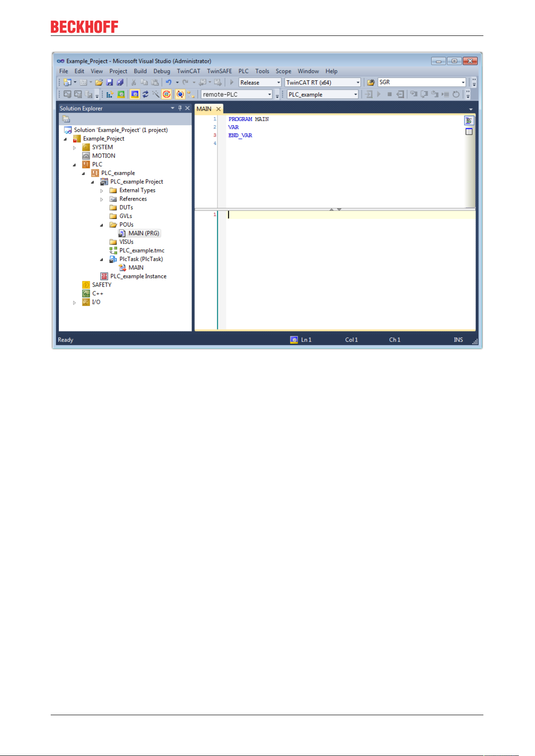The height and width of the screenshot is (756, 535).
Task: Select the GVLs folder
Action: point(126,216)
